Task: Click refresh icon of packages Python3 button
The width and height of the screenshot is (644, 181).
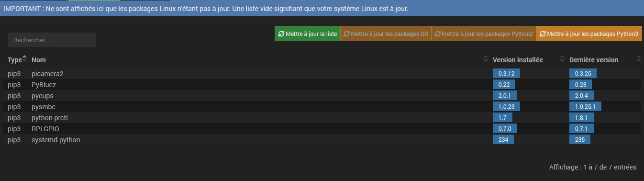Action: click(543, 34)
